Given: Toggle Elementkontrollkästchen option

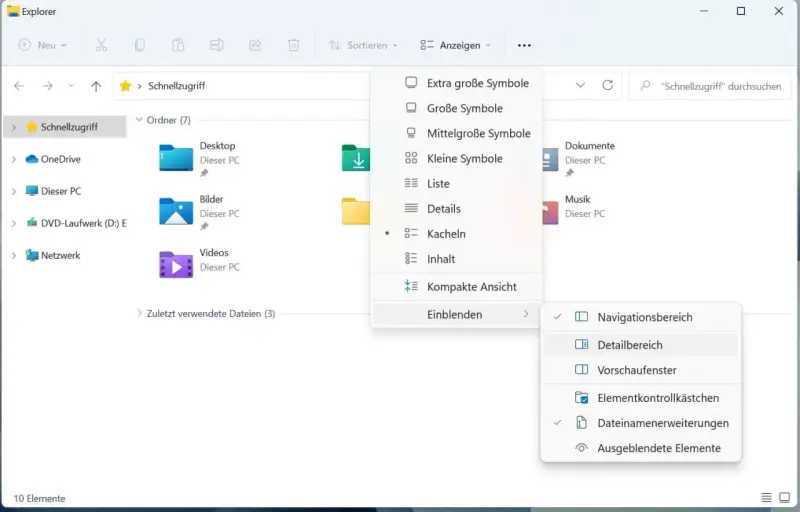Looking at the screenshot, I should click(x=641, y=398).
